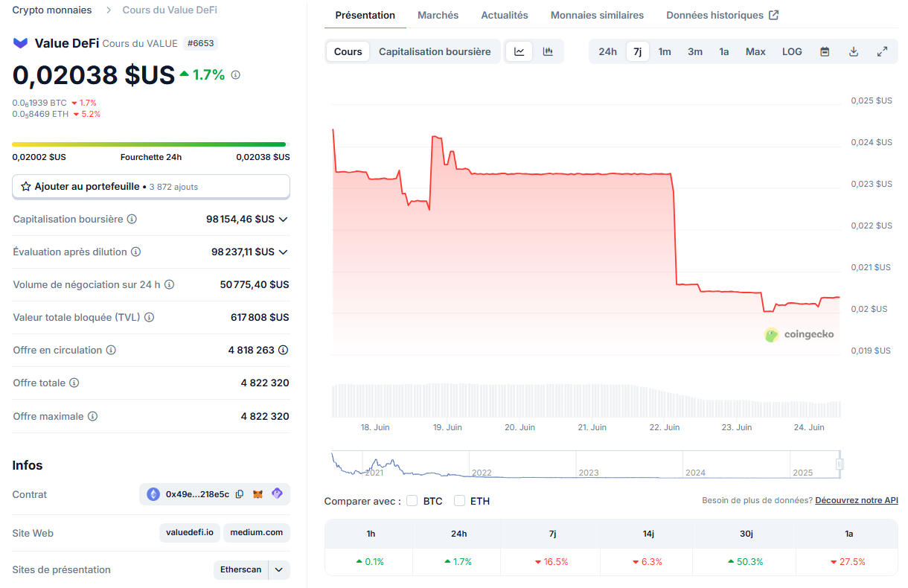The width and height of the screenshot is (908, 588).
Task: Click info icon after 4 818 263 value
Action: point(284,350)
